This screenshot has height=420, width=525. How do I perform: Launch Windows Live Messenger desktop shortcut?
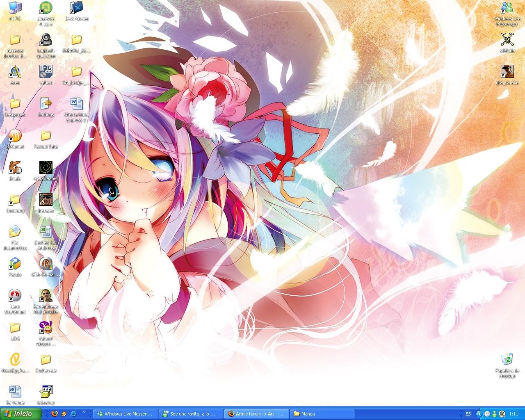(507, 14)
